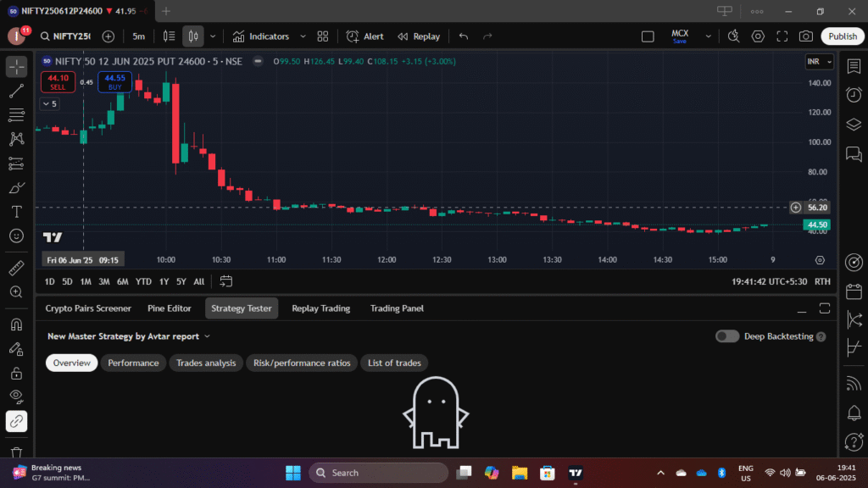Select the candlestick chart type button
Viewport: 868px width, 488px height.
pos(193,36)
